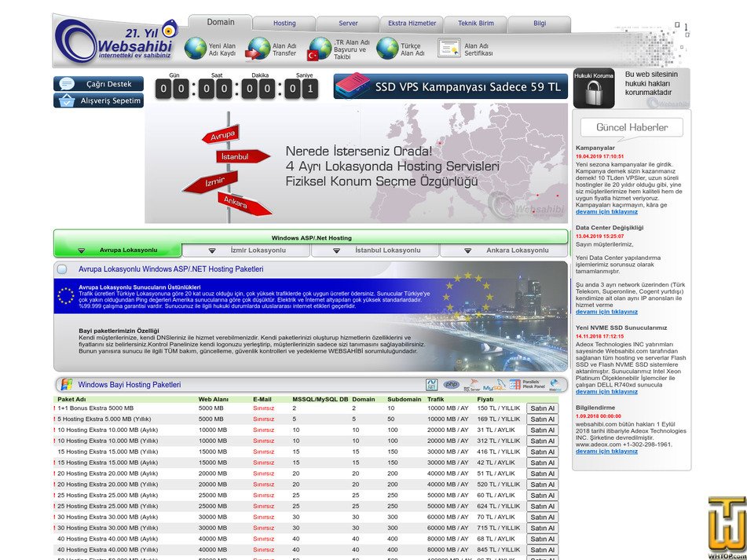Screen dimensions: 747x560
Task: Click package name 30 Hosting Ekstra 30.000 MB (Yıllık)
Action: (x=108, y=528)
